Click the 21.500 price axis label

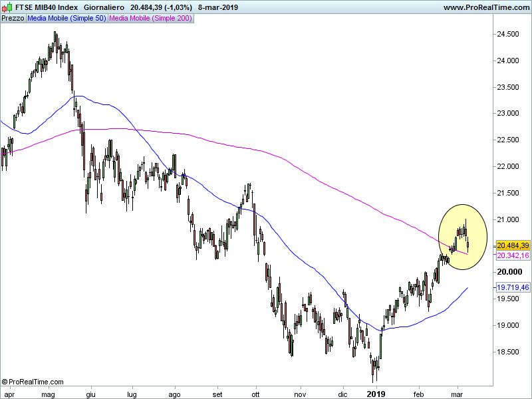point(508,193)
